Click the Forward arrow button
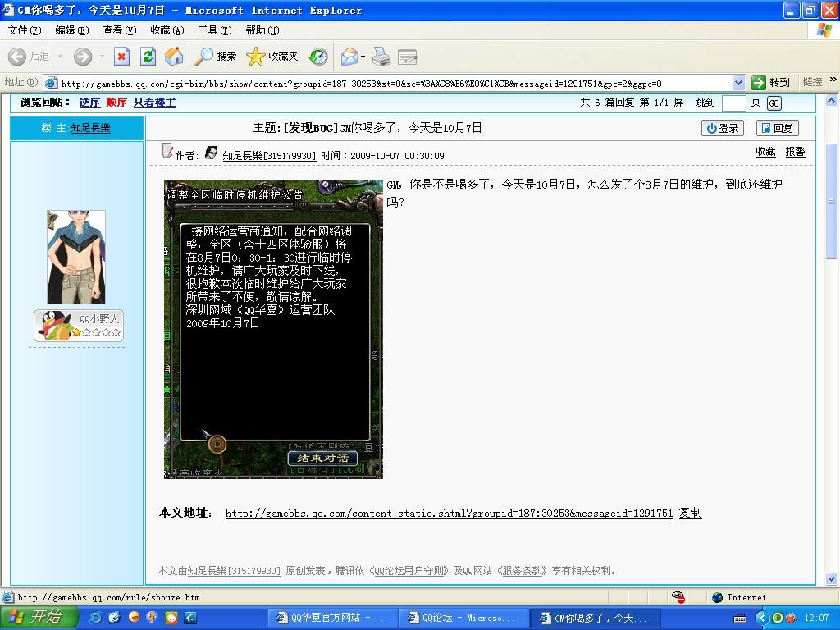Image resolution: width=840 pixels, height=630 pixels. click(83, 57)
